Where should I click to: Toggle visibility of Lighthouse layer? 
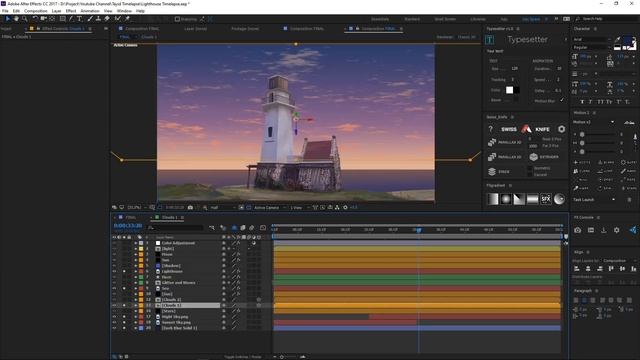114,271
